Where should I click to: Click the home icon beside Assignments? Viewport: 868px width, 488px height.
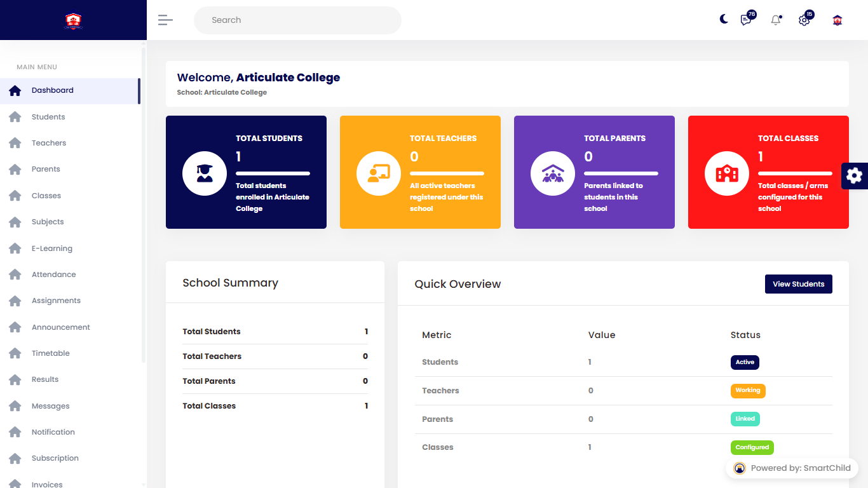(x=15, y=301)
